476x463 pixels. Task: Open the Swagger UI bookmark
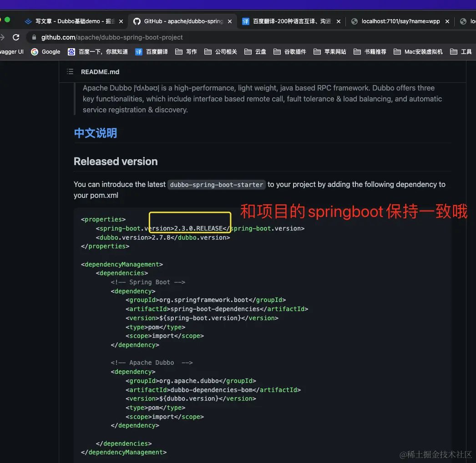pyautogui.click(x=11, y=51)
